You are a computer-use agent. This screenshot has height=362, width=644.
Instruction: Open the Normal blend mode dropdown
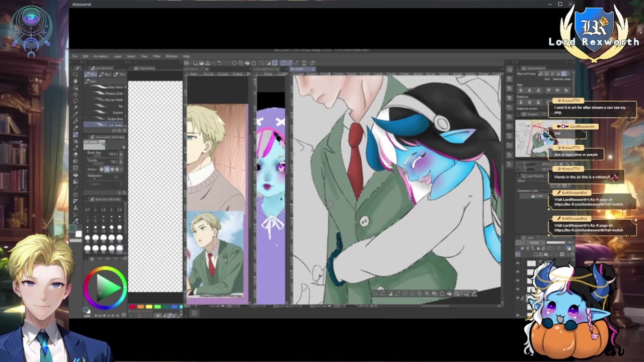[x=536, y=242]
